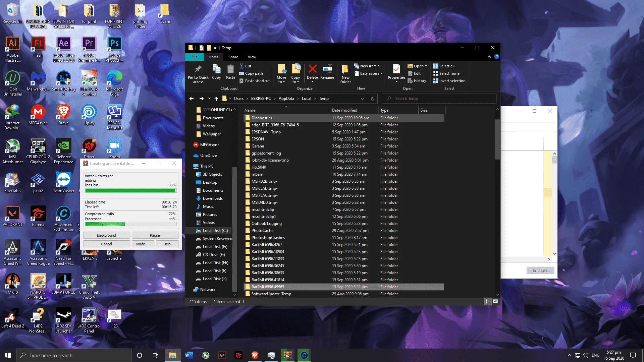Image resolution: width=644 pixels, height=362 pixels.
Task: Click Background button in WinRAR dialog
Action: click(106, 235)
